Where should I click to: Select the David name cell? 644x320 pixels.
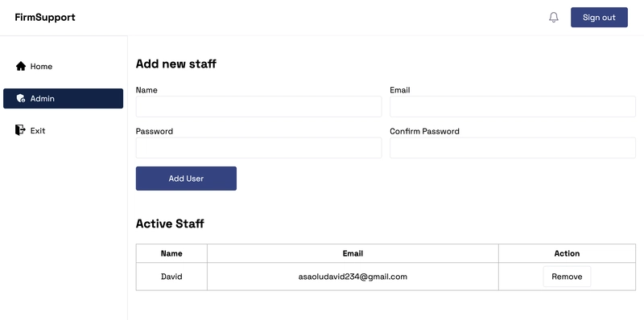pos(171,277)
